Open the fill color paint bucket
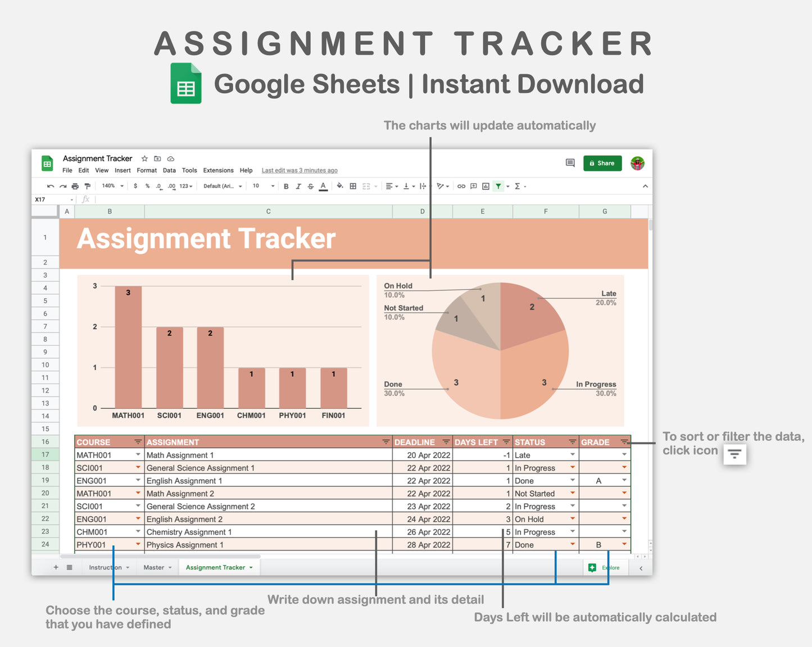Screen dimensions: 812x647 [340, 186]
